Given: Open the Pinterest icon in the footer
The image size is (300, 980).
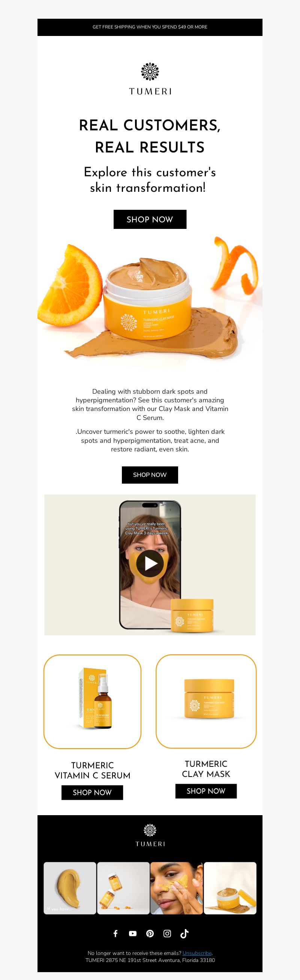Looking at the screenshot, I should click(150, 933).
